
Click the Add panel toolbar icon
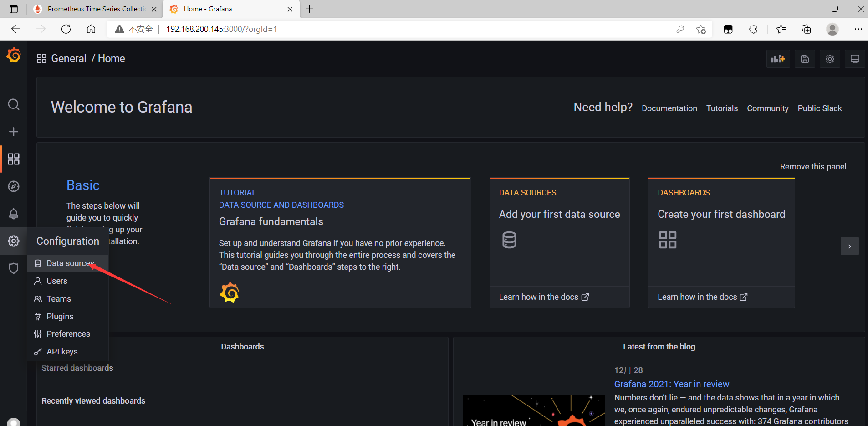tap(778, 59)
